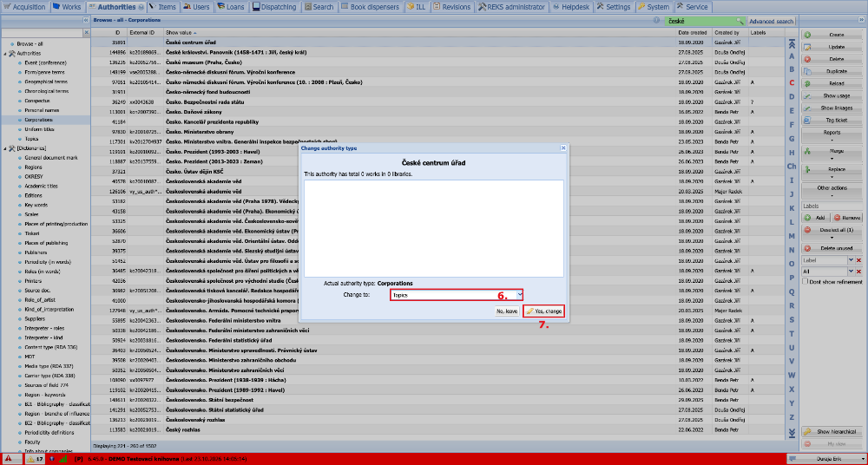Screen dimensions: 868x465
Task: Collapse the [Dictionaries] tree node
Action: 5,147
